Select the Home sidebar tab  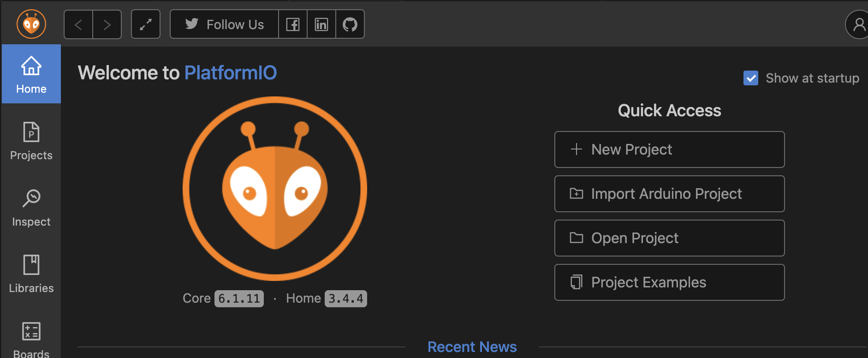click(x=31, y=74)
